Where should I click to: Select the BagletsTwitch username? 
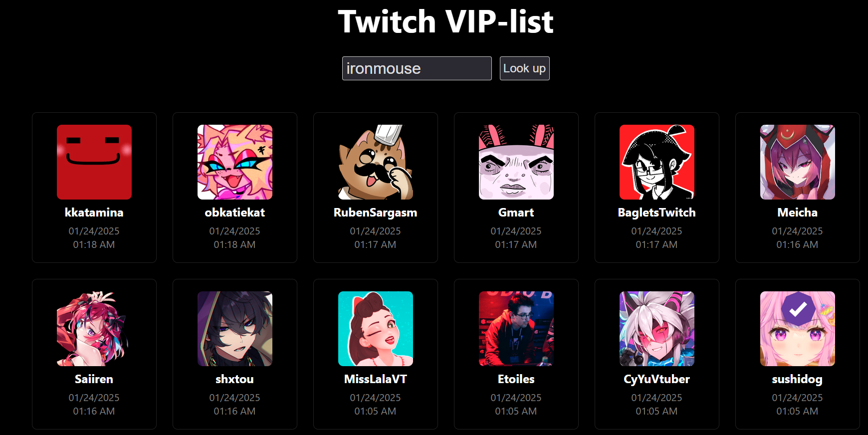(x=657, y=213)
